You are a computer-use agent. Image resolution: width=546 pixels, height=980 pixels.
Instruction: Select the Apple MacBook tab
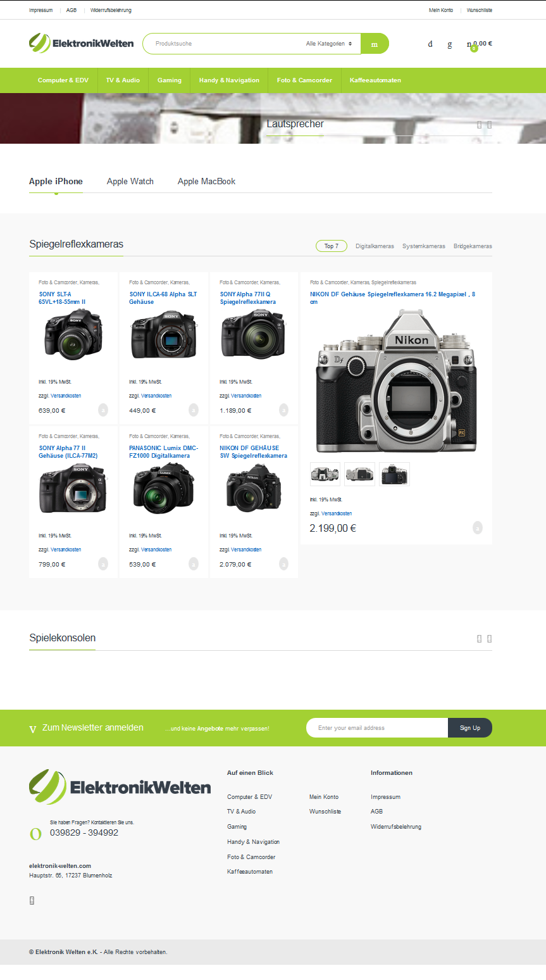click(x=206, y=181)
